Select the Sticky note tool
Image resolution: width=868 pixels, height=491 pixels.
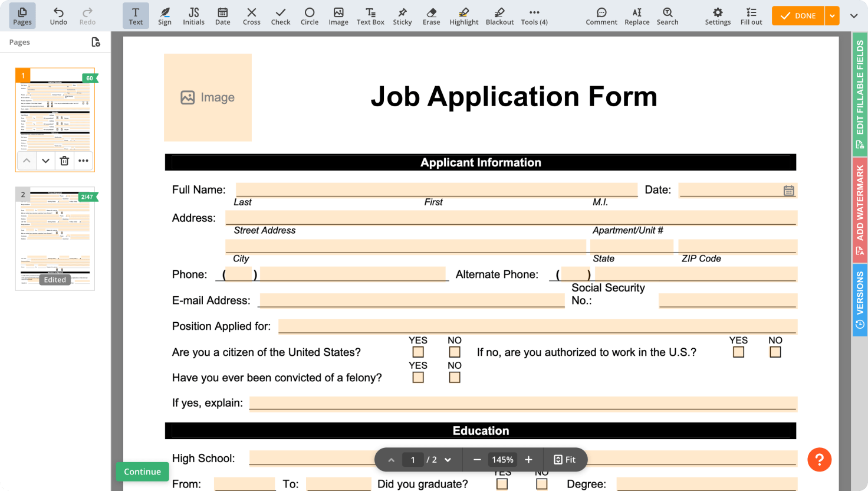pyautogui.click(x=402, y=15)
